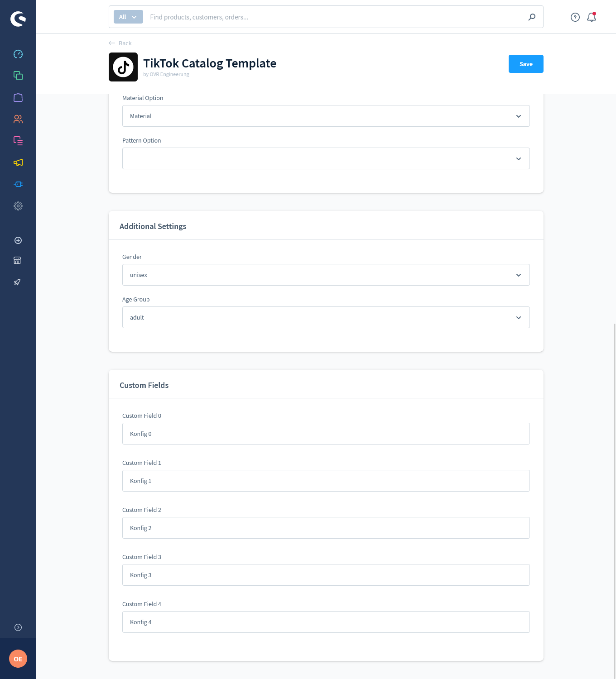Expand the sidebar with the arrow icon
Viewport: 616px width, 679px height.
pyautogui.click(x=18, y=627)
